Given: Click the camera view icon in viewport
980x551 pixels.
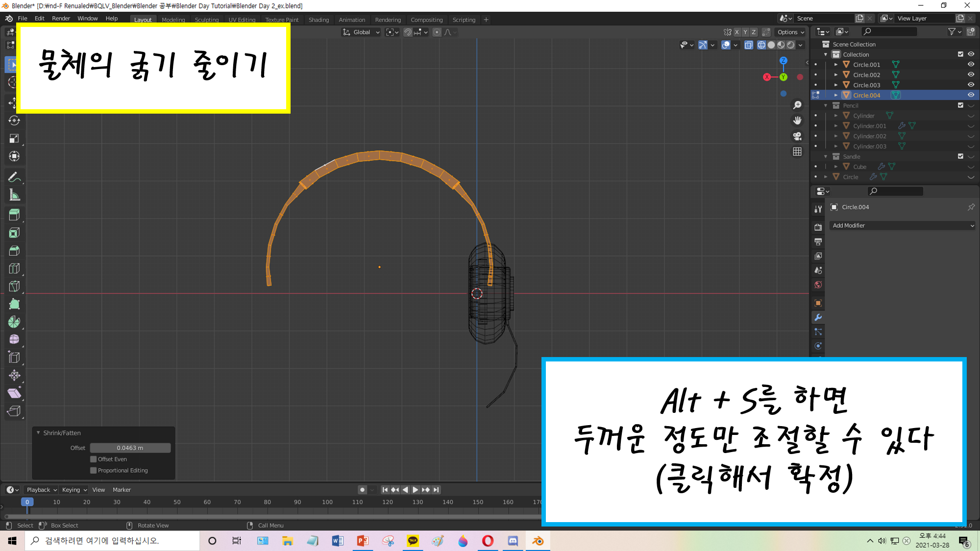Looking at the screenshot, I should click(x=797, y=136).
